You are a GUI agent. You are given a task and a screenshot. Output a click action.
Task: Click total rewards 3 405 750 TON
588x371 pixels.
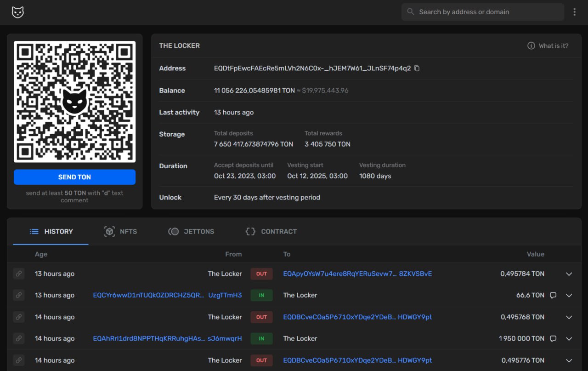[x=328, y=144]
